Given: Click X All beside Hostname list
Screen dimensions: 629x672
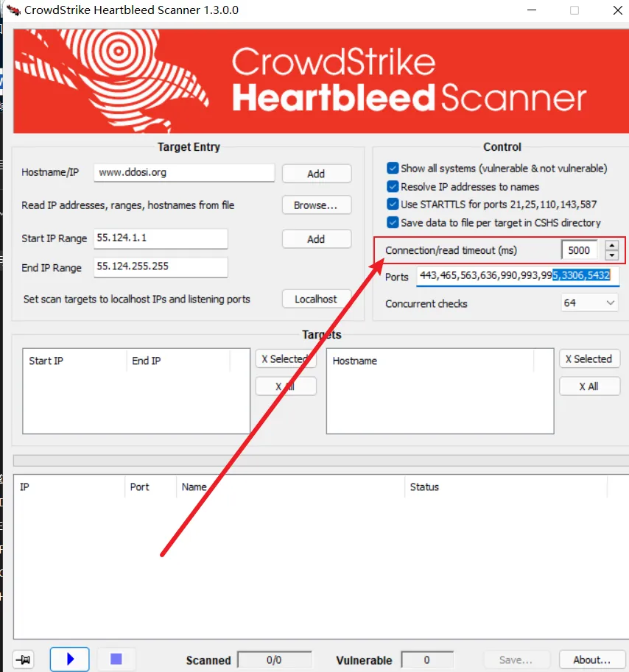Looking at the screenshot, I should [x=589, y=386].
